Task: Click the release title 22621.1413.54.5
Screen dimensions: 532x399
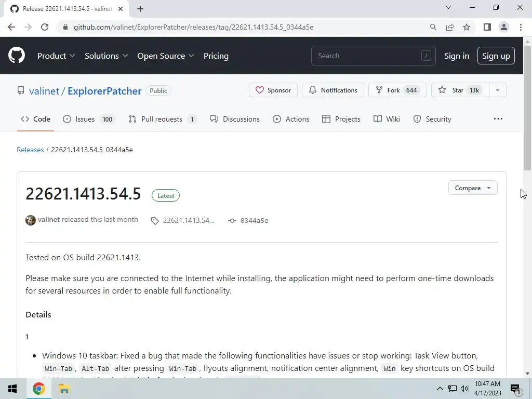Action: point(83,194)
